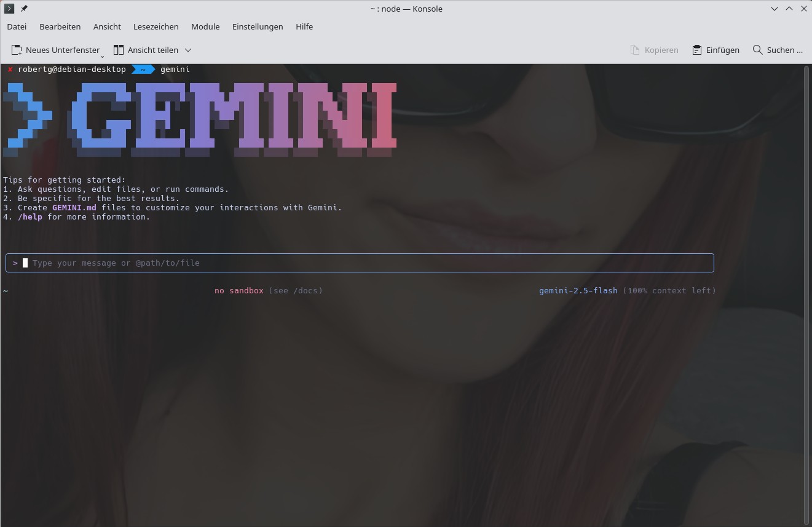Click the Konsole terminal icon in title bar
This screenshot has width=812, height=527.
pyautogui.click(x=9, y=9)
